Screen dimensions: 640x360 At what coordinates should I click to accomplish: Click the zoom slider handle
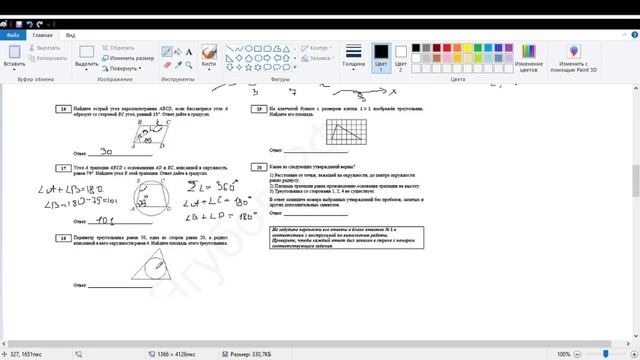click(x=606, y=354)
